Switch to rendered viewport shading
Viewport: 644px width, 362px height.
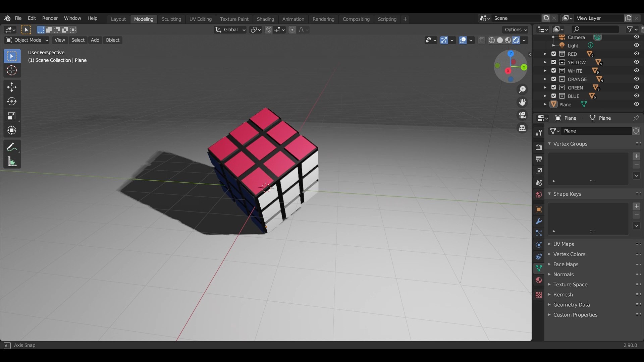(516, 40)
